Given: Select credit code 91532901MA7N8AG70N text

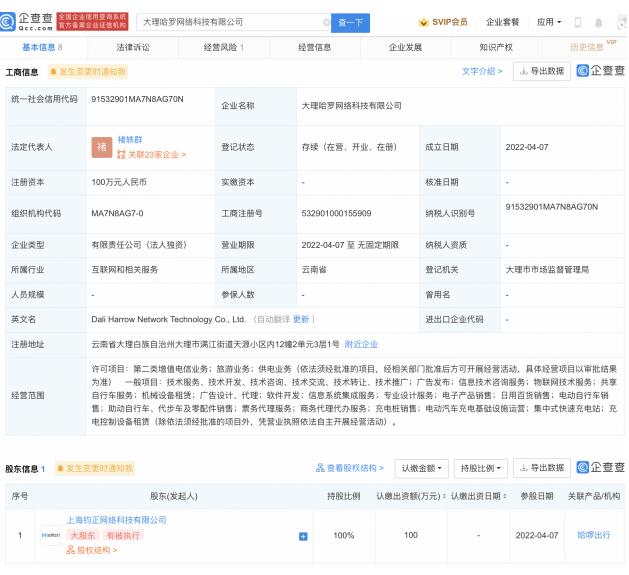Looking at the screenshot, I should point(137,99).
